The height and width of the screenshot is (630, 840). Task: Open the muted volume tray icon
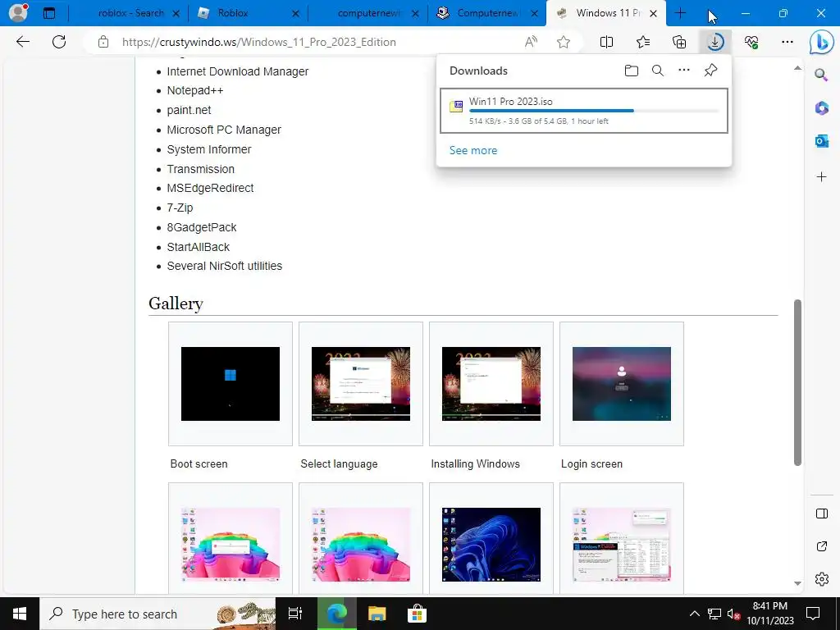(733, 614)
